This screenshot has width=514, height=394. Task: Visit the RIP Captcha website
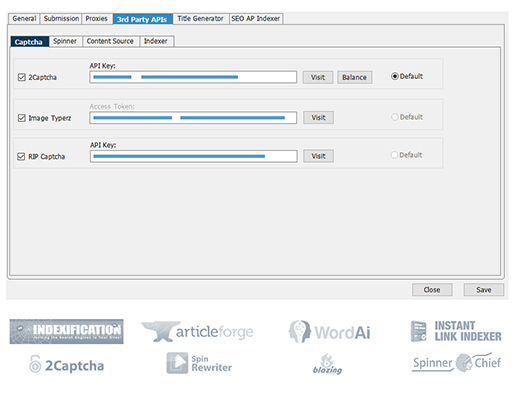coord(318,156)
